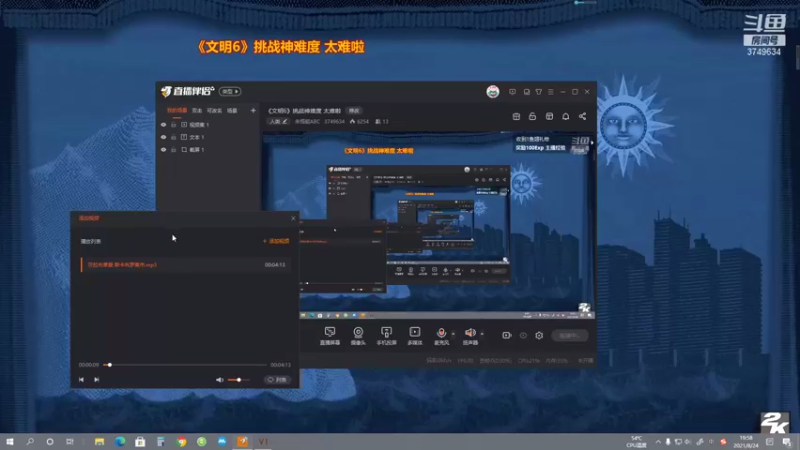This screenshot has width=800, height=450.
Task: Select the 视频集 1 source row
Action: click(x=208, y=124)
